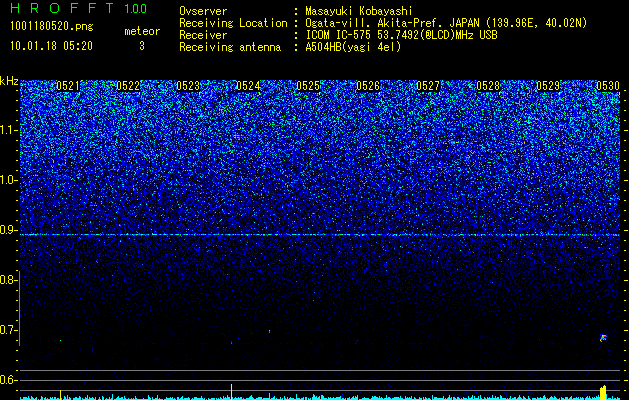
Task: Click the date stamp 10.01.18 05:20
Action: click(51, 46)
